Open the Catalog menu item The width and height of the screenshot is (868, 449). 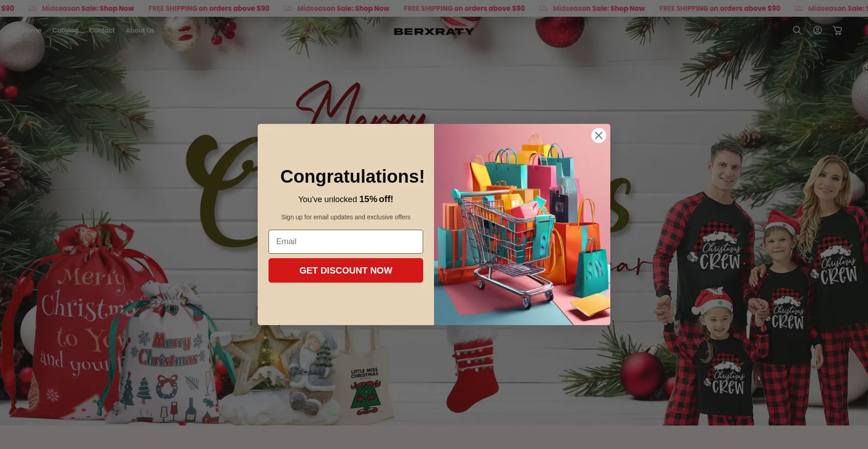pyautogui.click(x=65, y=30)
